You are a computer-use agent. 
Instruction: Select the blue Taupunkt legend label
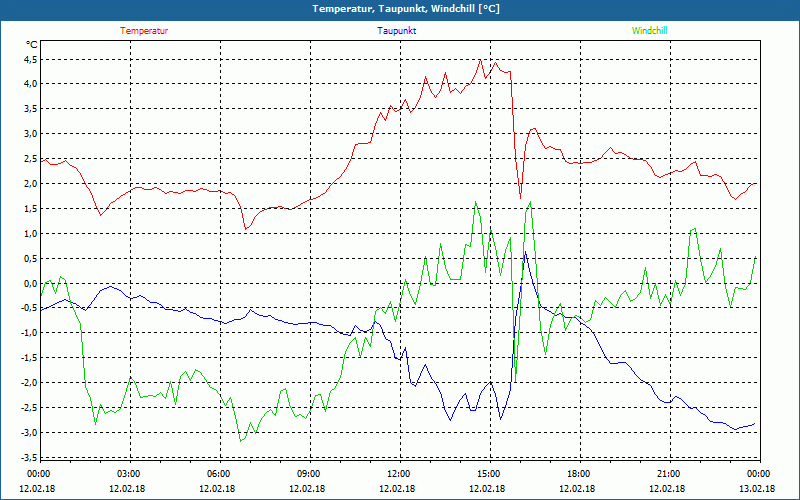(397, 31)
